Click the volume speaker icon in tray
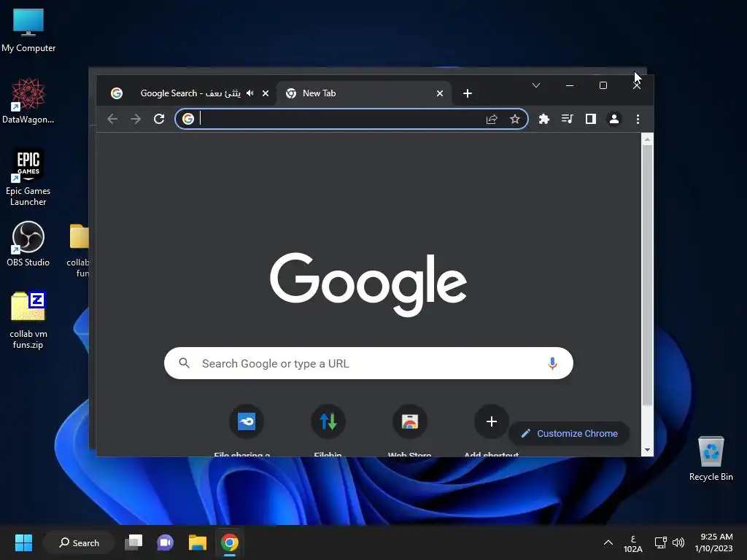This screenshot has width=747, height=560. [x=678, y=542]
